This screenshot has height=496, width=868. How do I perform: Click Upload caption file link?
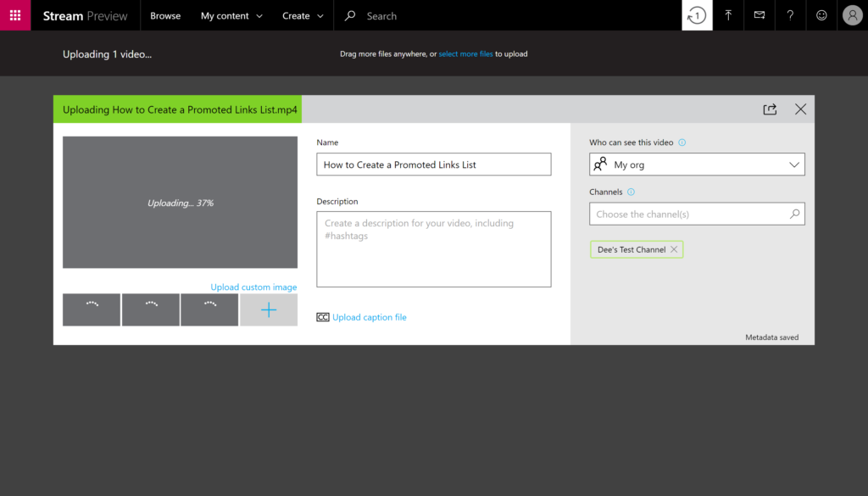point(370,317)
